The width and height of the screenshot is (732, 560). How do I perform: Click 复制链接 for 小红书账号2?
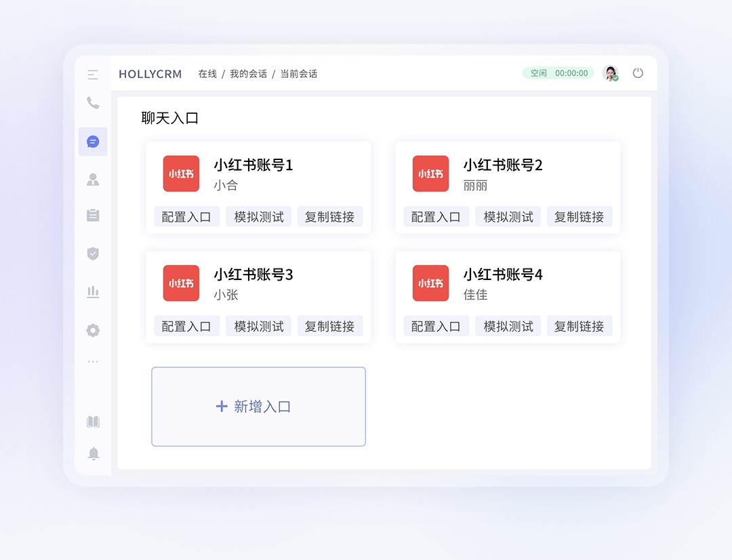click(579, 217)
